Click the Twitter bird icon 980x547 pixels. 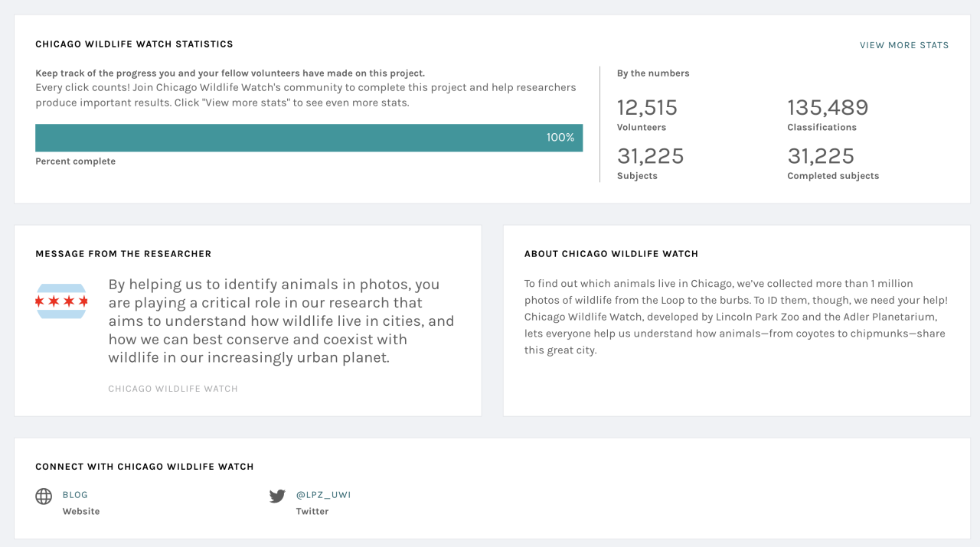tap(277, 497)
